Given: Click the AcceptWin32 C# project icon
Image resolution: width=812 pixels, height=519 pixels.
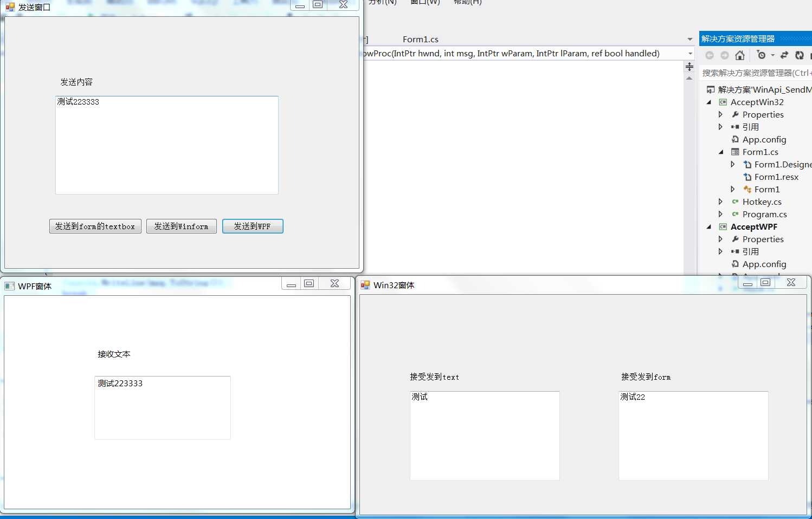Looking at the screenshot, I should click(723, 102).
